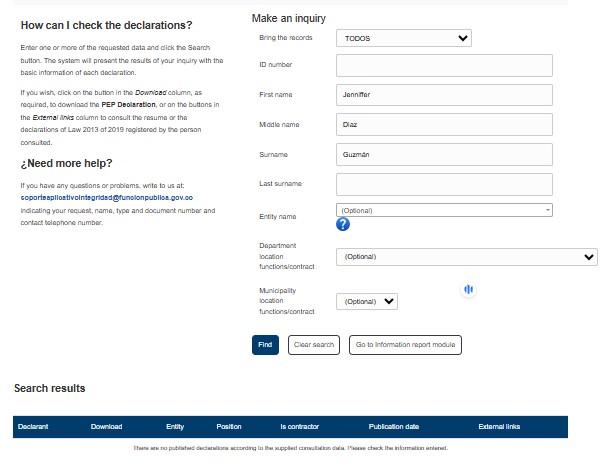Sort by the Publication date column
The image size is (614, 472).
[x=394, y=427]
